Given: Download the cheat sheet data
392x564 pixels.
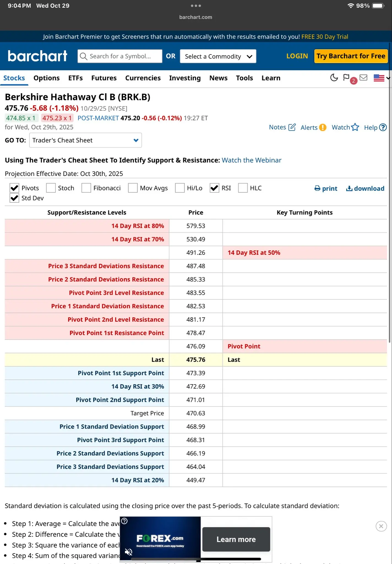Looking at the screenshot, I should 365,188.
